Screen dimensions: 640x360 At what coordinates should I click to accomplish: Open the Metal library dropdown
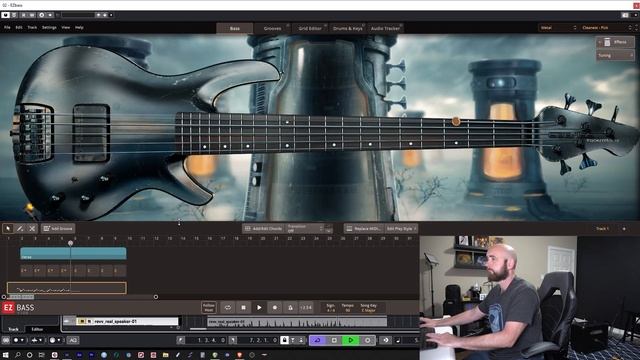(x=558, y=27)
